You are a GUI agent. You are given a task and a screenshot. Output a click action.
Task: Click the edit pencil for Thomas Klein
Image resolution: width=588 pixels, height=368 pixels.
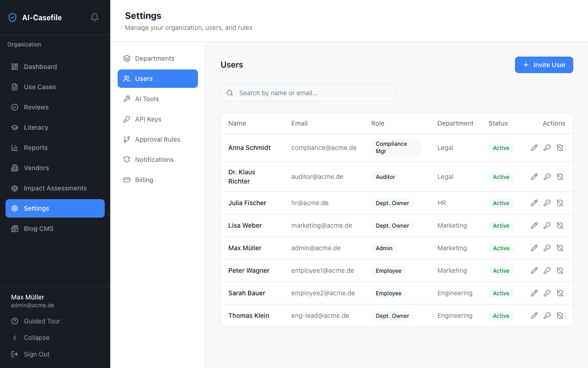coord(534,316)
